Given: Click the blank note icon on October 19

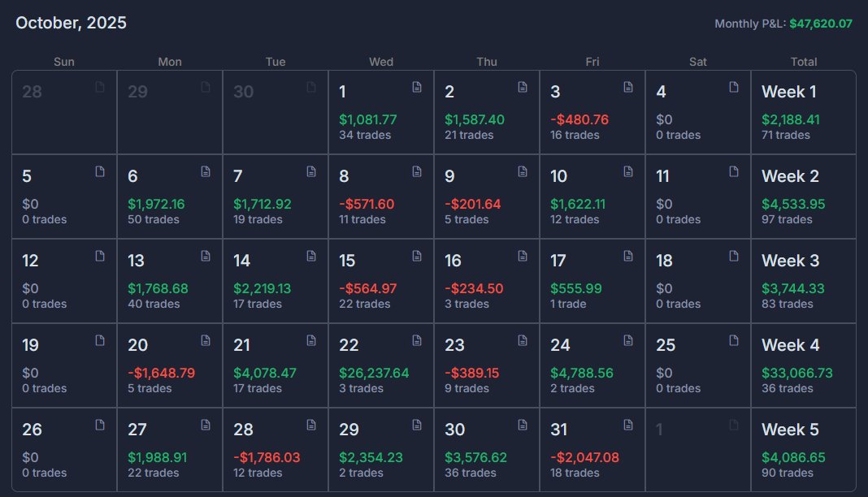Looking at the screenshot, I should pyautogui.click(x=100, y=340).
